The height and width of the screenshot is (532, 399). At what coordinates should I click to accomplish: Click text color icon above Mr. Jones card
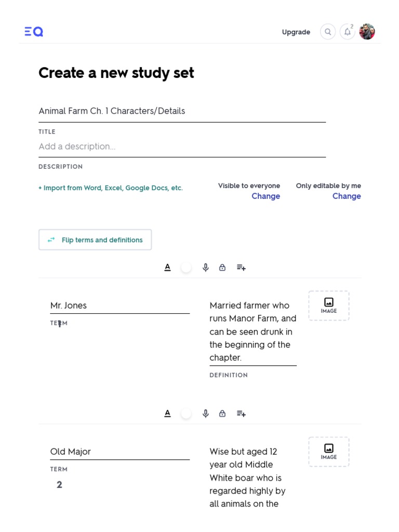[167, 268]
